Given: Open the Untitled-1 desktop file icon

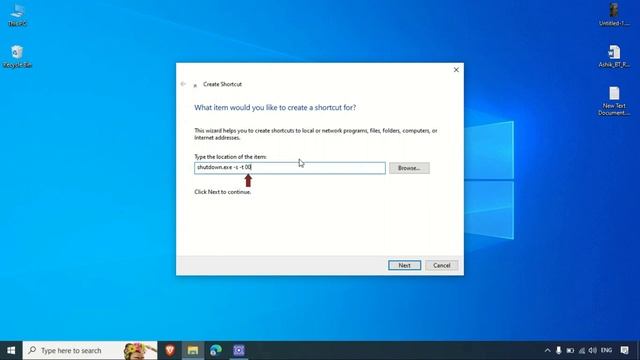Looking at the screenshot, I should click(614, 15).
